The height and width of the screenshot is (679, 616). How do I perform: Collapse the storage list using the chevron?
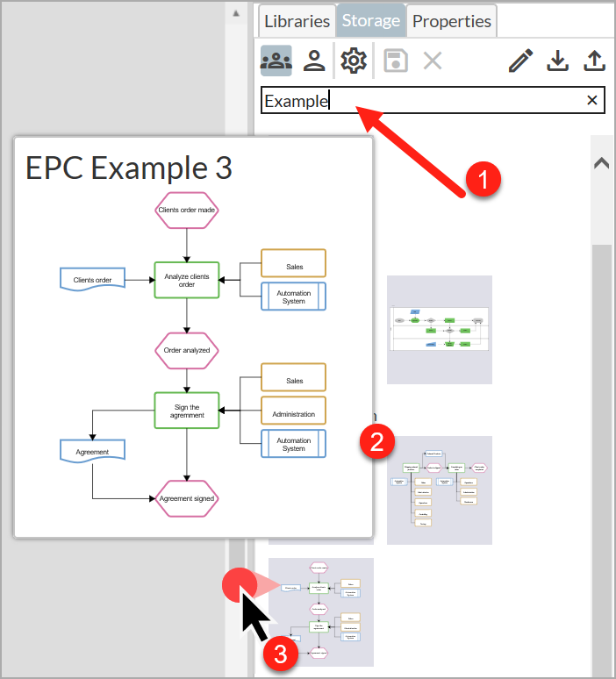pos(602,163)
